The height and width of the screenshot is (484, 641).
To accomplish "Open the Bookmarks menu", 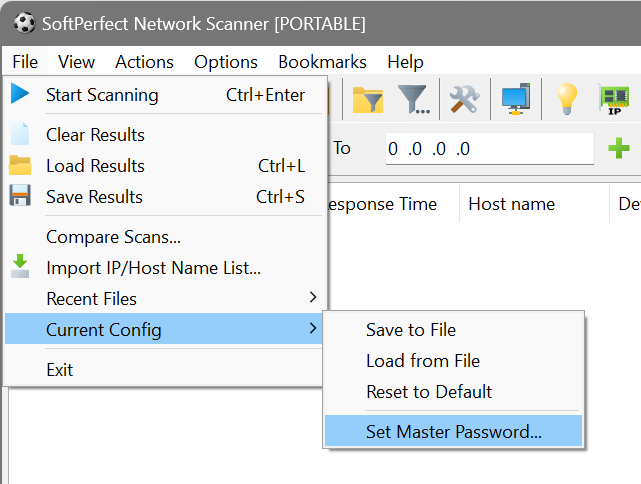I will pyautogui.click(x=322, y=62).
